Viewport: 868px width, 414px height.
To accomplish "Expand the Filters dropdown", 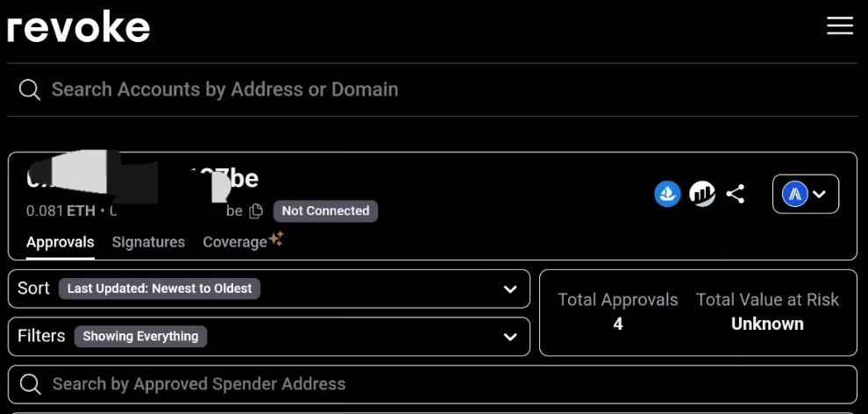I will point(269,337).
